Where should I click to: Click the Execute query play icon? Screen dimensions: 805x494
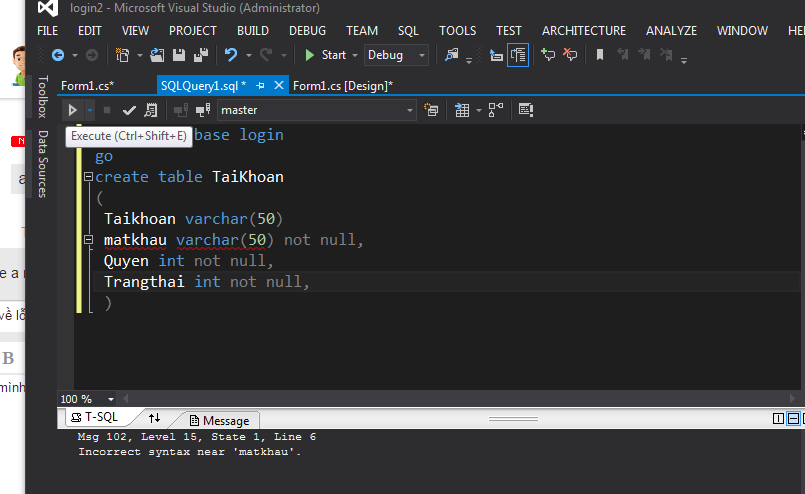coord(72,110)
